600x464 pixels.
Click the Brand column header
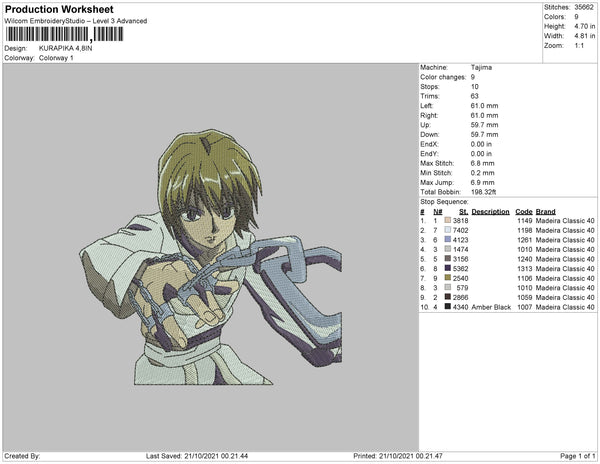point(545,212)
